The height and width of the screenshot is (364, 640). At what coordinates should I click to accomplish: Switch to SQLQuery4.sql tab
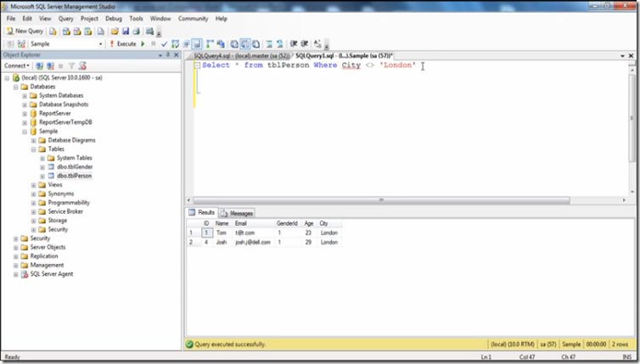(x=240, y=56)
